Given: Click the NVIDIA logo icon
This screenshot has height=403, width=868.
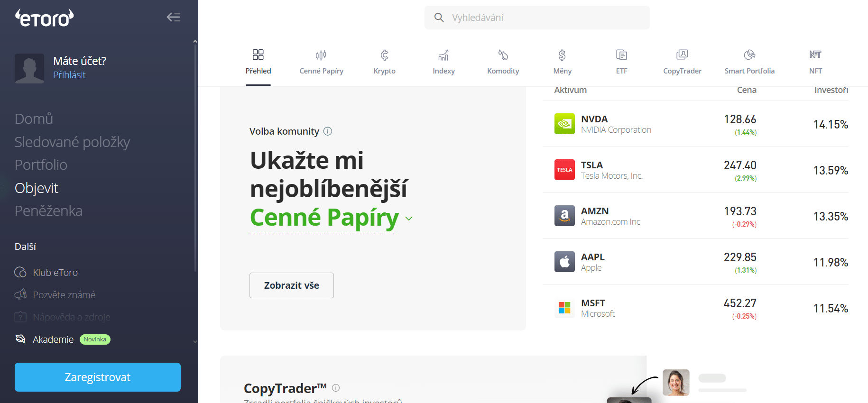Looking at the screenshot, I should (x=564, y=124).
